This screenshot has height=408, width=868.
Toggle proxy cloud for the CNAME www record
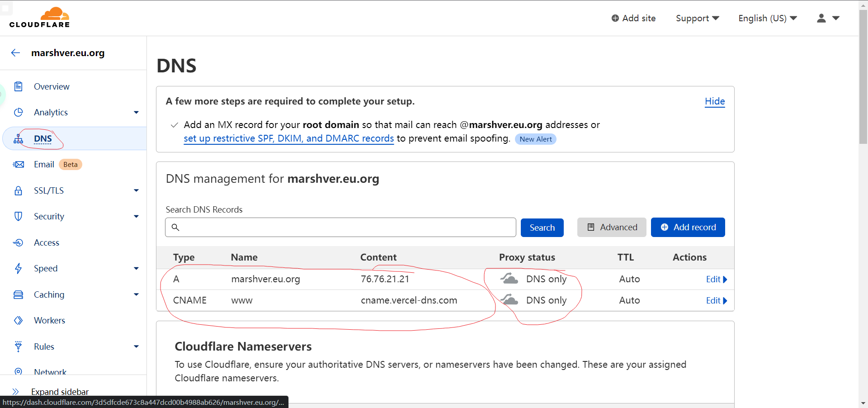point(509,300)
